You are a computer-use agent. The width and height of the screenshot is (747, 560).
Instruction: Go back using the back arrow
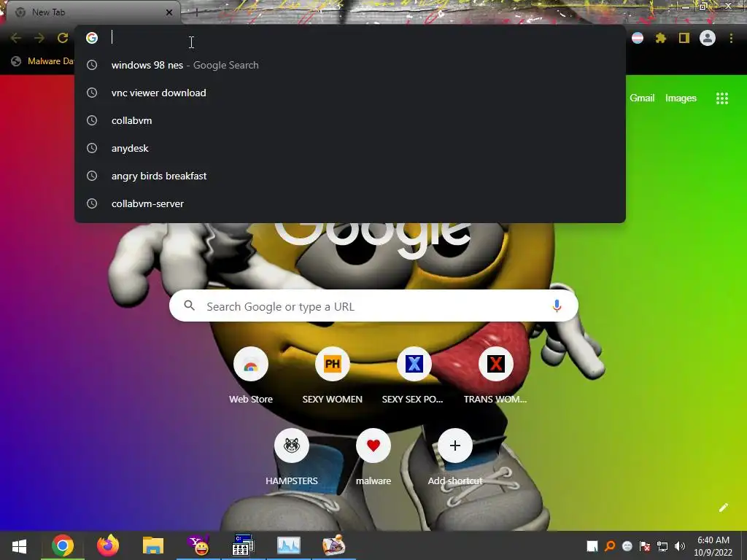pos(16,38)
